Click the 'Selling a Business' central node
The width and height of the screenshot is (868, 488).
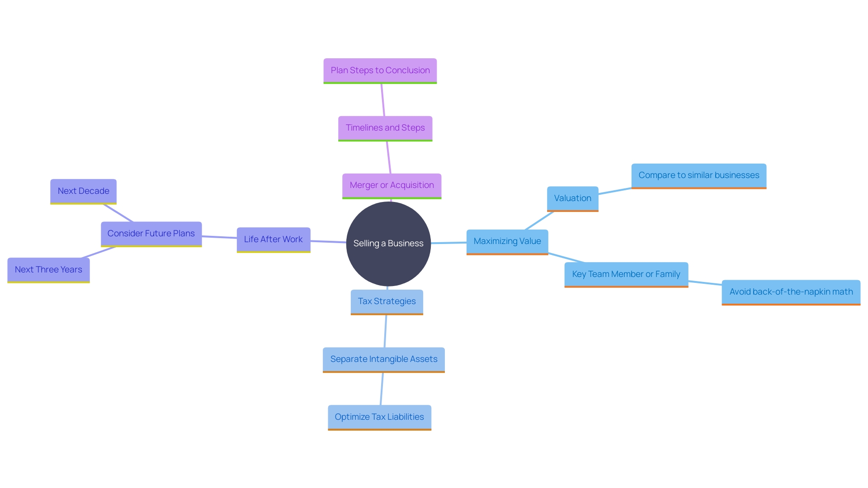(388, 241)
